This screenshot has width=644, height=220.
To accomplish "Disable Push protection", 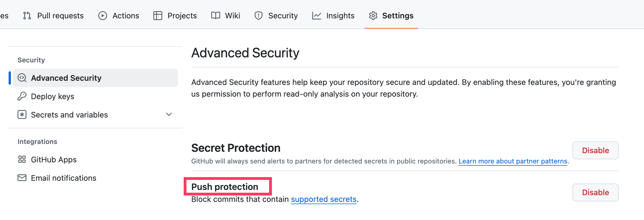I will [595, 192].
